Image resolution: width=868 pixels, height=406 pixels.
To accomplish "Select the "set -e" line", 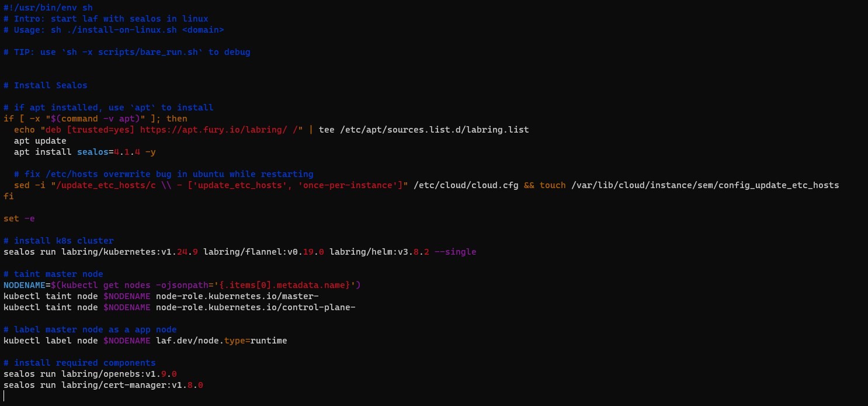I will 19,218.
